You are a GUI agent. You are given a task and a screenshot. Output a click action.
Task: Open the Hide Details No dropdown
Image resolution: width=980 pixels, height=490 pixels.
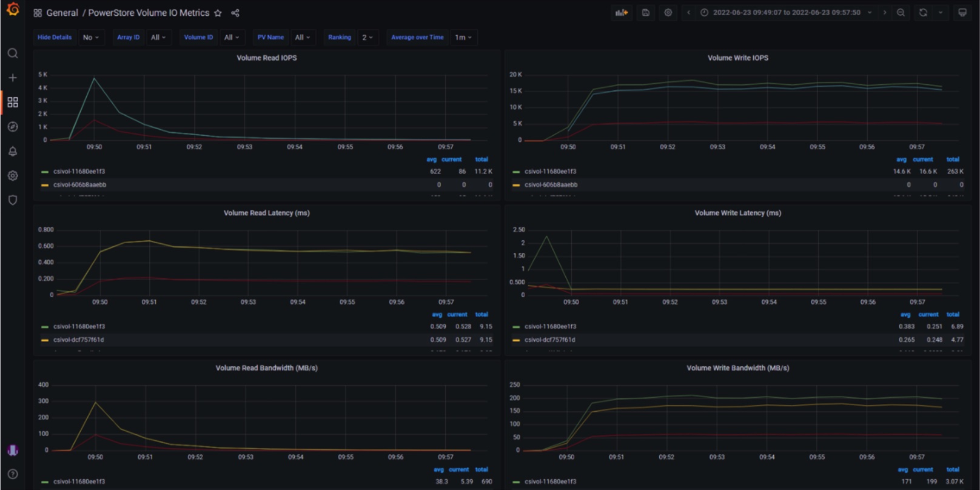pyautogui.click(x=91, y=37)
